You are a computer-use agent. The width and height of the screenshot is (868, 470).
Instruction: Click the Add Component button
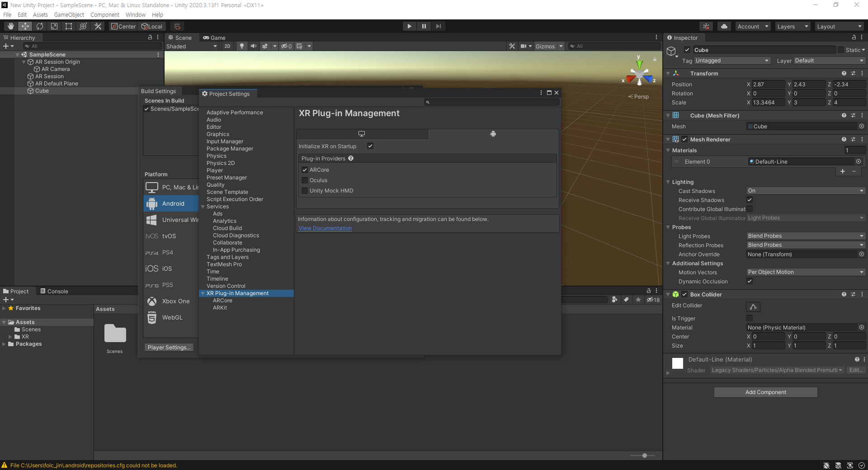[x=765, y=392]
